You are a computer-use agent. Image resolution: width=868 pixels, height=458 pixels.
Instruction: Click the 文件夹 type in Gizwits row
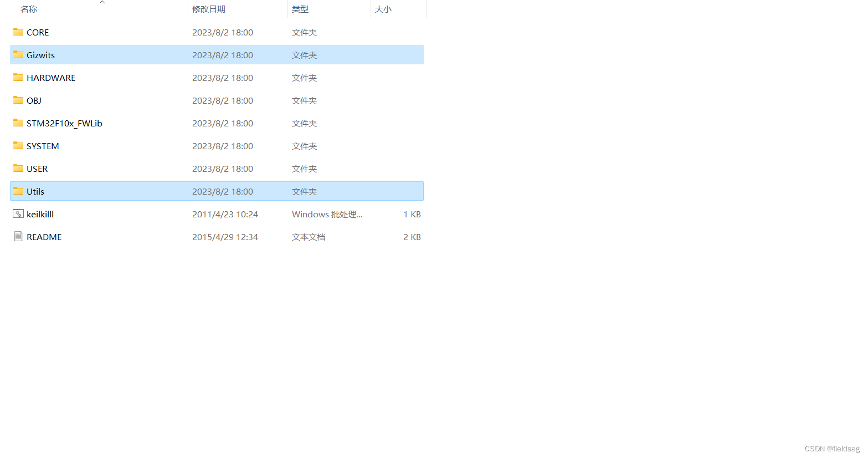tap(304, 55)
